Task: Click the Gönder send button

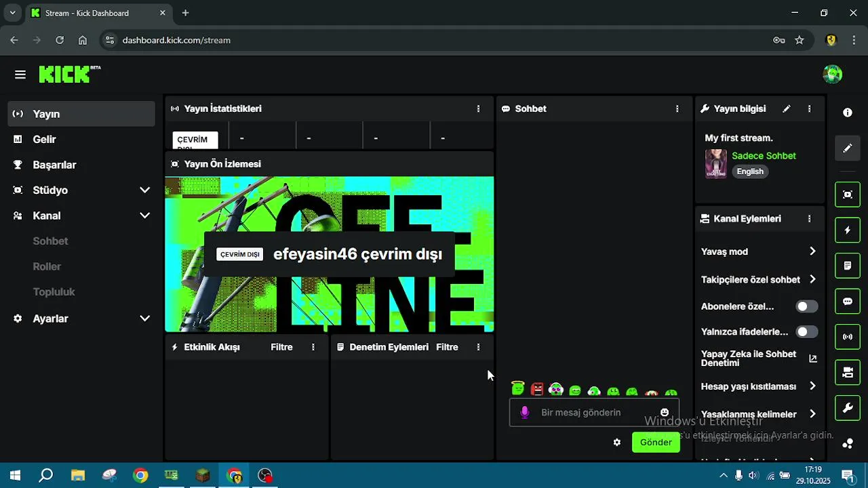Action: (656, 443)
